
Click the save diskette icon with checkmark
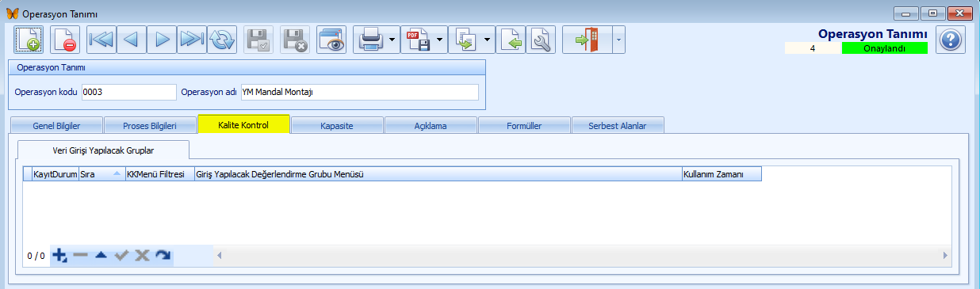(x=258, y=40)
